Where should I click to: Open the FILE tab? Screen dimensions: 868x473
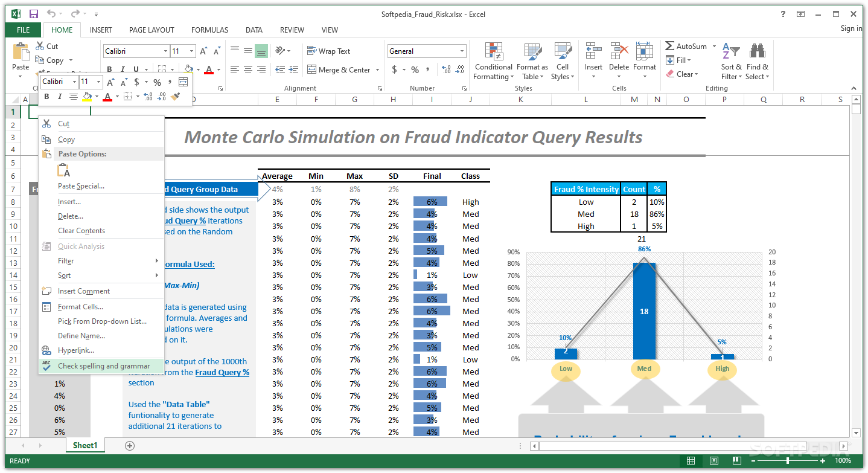[x=24, y=30]
